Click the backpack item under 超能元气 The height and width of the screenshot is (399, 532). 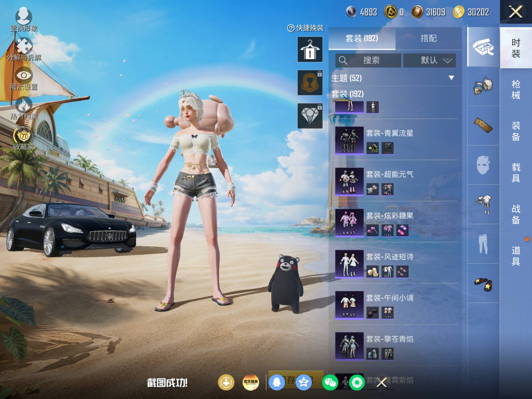click(x=373, y=189)
